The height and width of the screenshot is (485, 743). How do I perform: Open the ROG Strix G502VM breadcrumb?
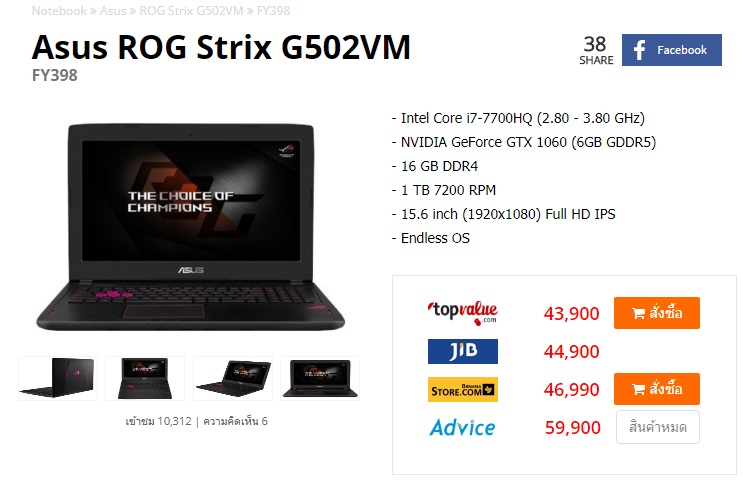(191, 10)
